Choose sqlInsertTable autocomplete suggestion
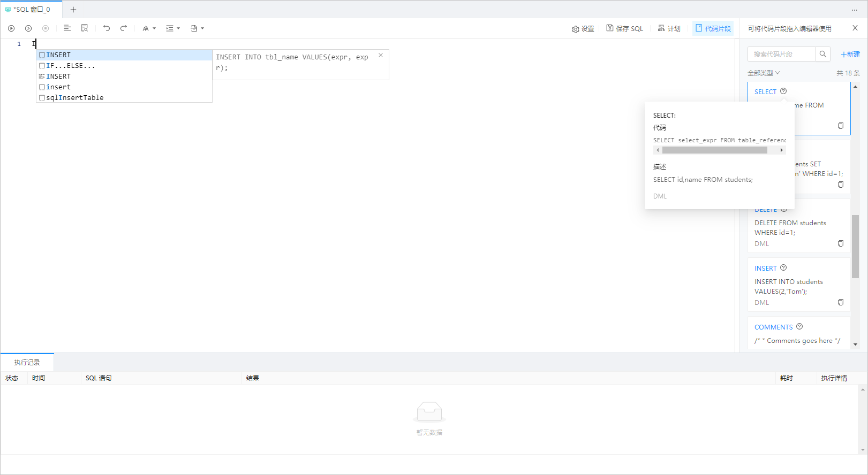868x475 pixels. point(74,98)
